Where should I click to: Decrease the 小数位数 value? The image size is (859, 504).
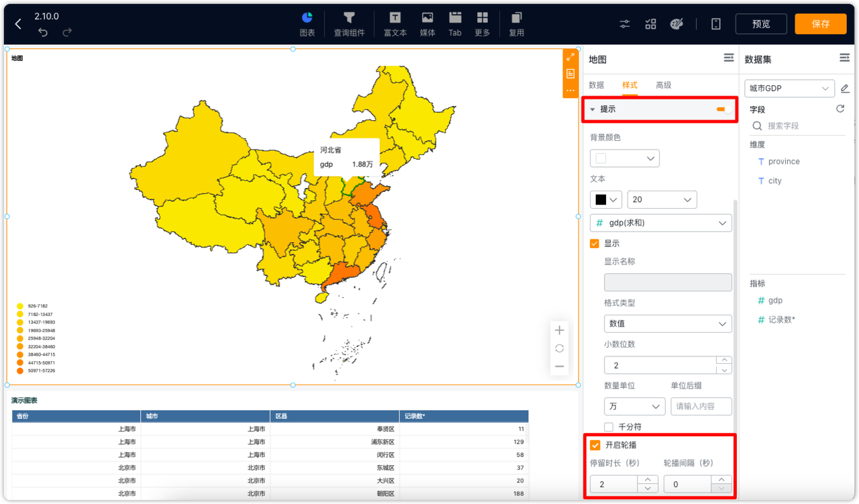723,370
